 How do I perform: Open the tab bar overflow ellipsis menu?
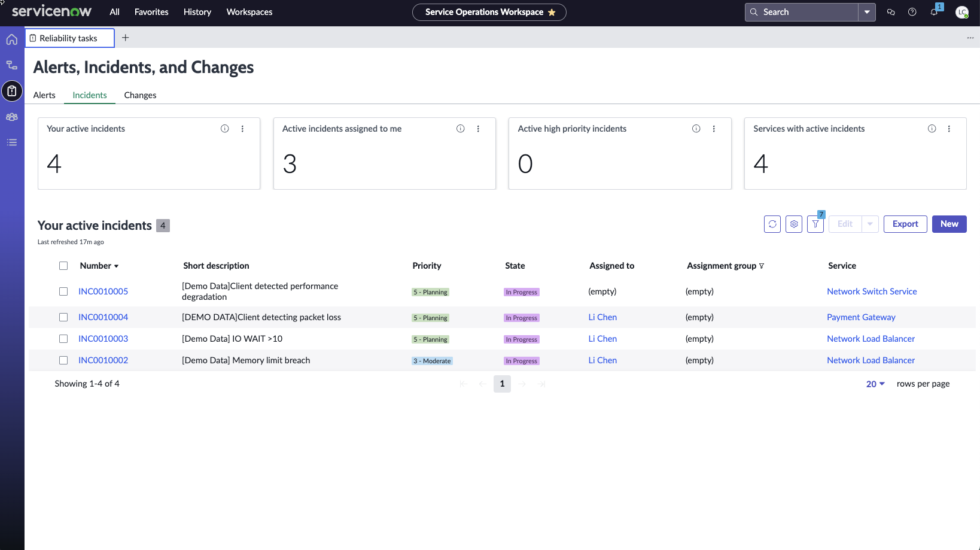(970, 38)
